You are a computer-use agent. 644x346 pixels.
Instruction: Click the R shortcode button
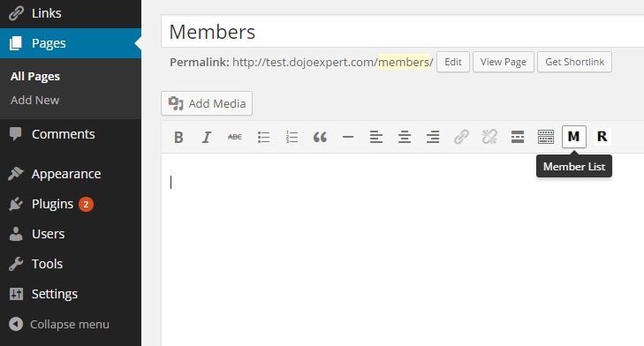tap(602, 137)
